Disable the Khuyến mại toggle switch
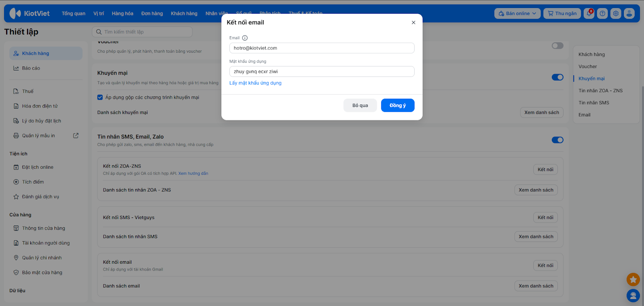The width and height of the screenshot is (644, 306). [x=557, y=77]
